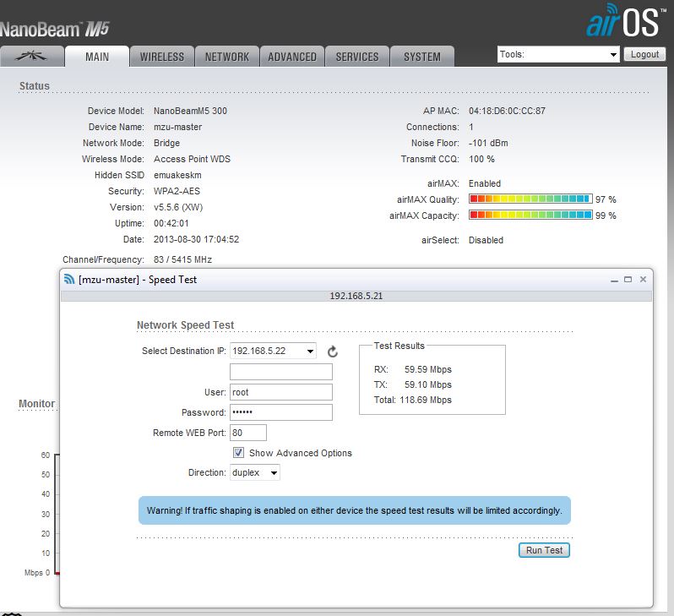This screenshot has width=674, height=616.
Task: Uncheck Show Advanced Options checkbox
Action: (x=239, y=453)
